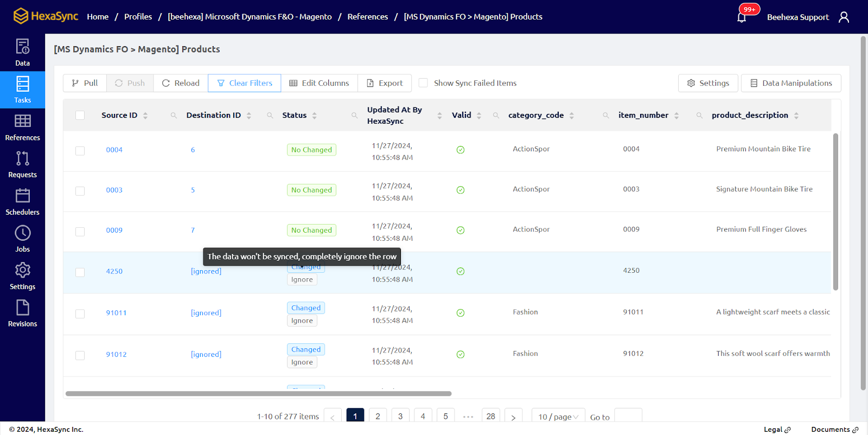Toggle Show Sync Failed Items checkbox

423,83
